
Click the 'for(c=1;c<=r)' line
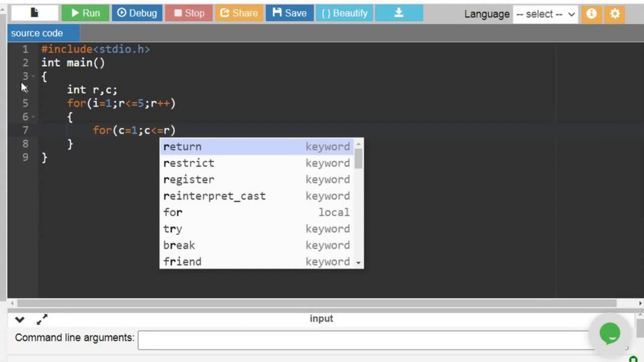tap(134, 130)
